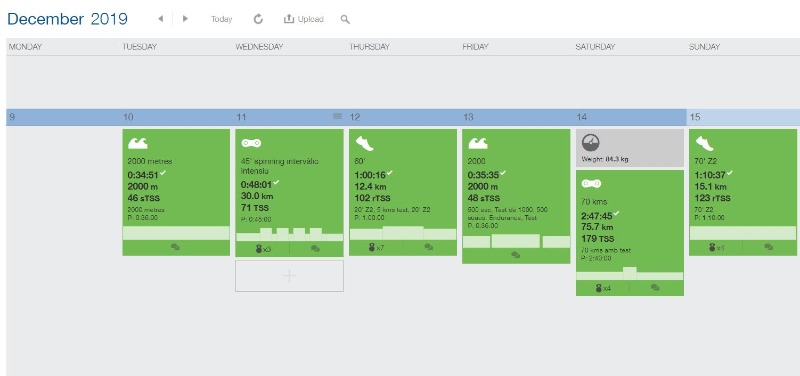Click the Upload button
This screenshot has width=800, height=376.
(304, 19)
